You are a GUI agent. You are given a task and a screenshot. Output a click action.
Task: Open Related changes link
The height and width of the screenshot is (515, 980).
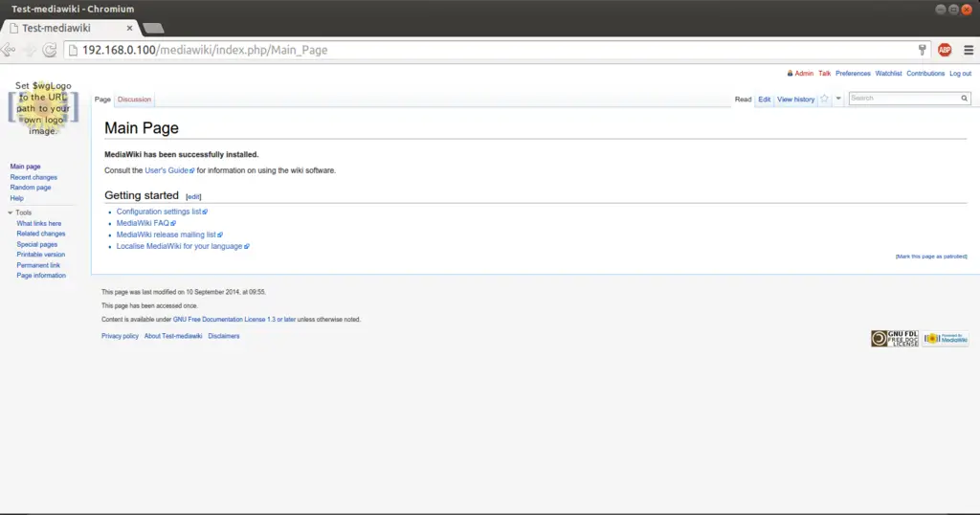tap(40, 234)
